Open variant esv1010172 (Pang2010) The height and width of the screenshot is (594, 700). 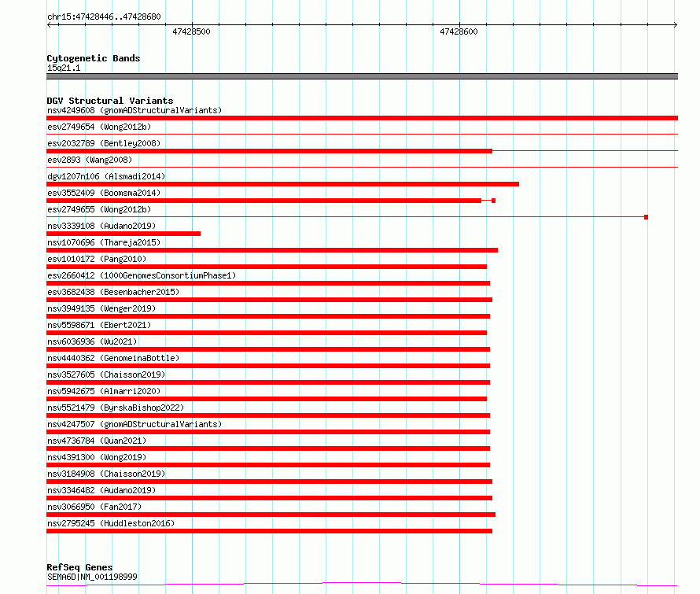point(97,259)
